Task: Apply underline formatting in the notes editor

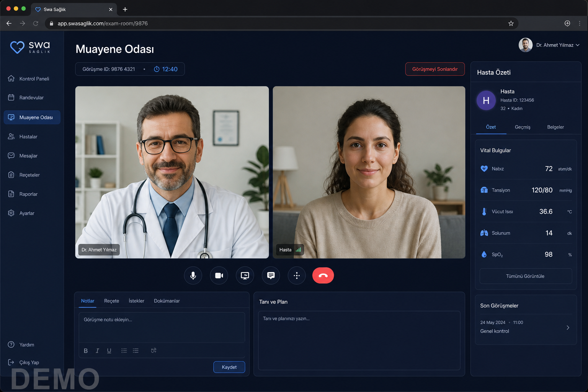Action: (x=109, y=351)
